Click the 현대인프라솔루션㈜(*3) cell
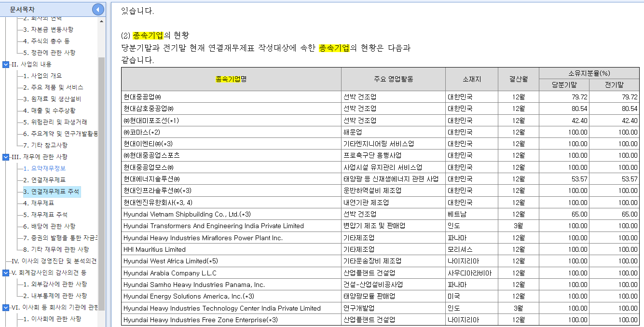 pyautogui.click(x=231, y=191)
